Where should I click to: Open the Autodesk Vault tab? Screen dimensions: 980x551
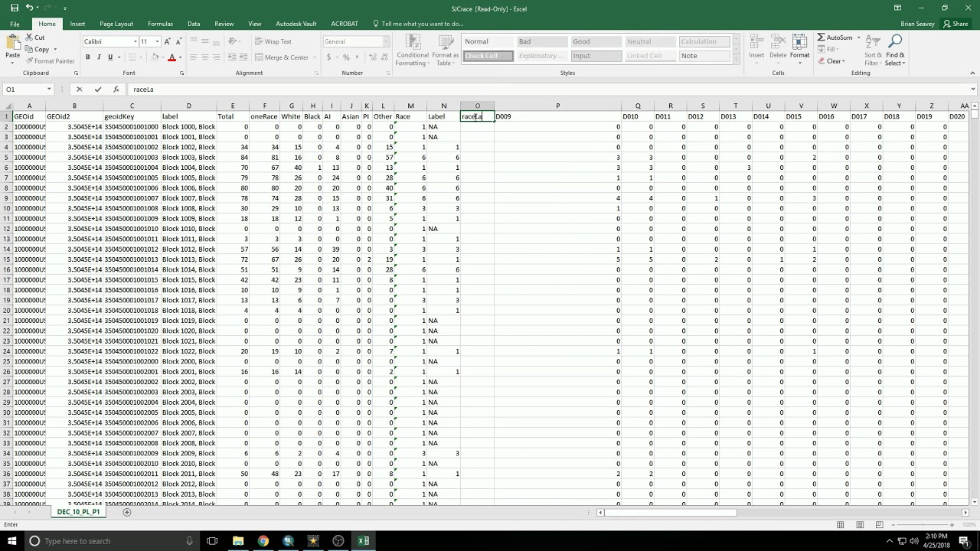click(296, 24)
